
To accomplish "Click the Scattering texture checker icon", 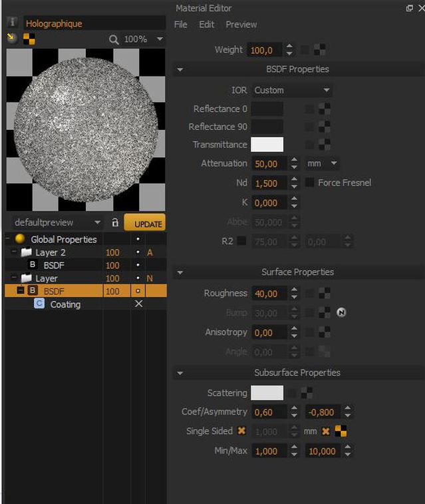I will click(307, 393).
